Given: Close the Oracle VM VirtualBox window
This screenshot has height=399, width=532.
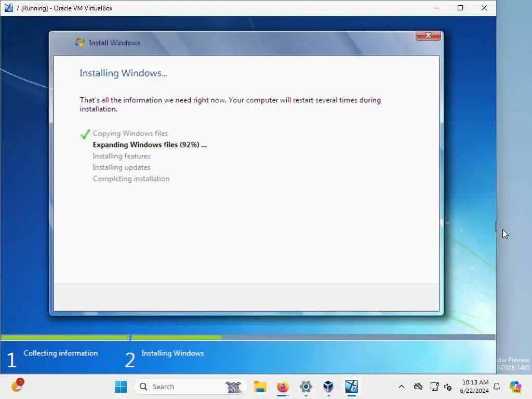Looking at the screenshot, I should pyautogui.click(x=484, y=8).
